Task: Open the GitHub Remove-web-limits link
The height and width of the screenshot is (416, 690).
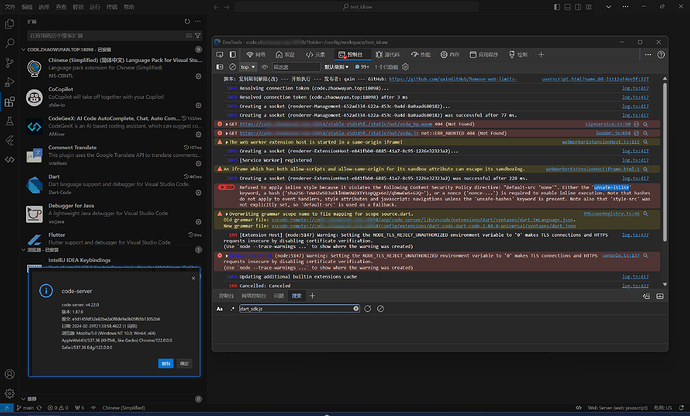Action: (x=453, y=79)
